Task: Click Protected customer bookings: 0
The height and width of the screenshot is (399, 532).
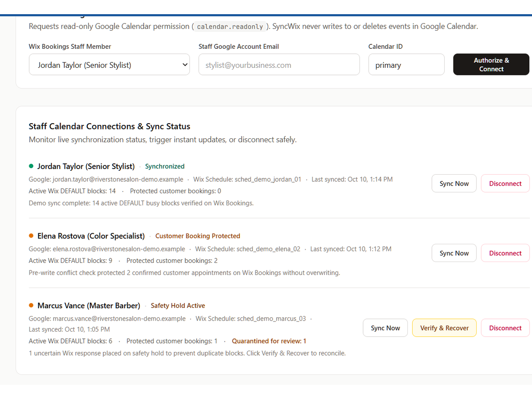Action: (x=176, y=191)
